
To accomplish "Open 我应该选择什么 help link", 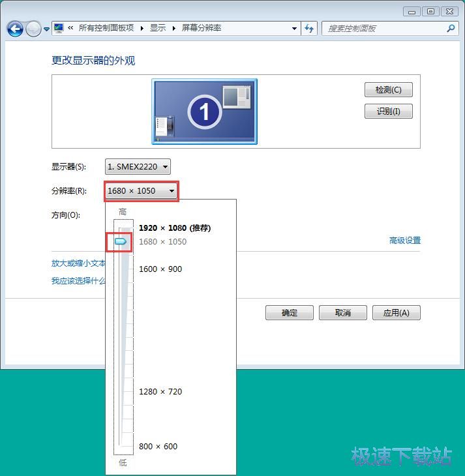I will [78, 281].
